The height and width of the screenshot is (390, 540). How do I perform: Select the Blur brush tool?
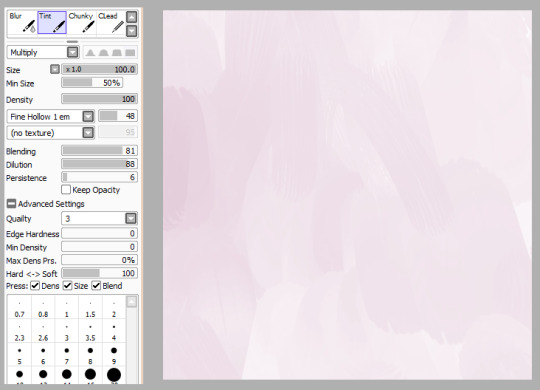(x=22, y=22)
